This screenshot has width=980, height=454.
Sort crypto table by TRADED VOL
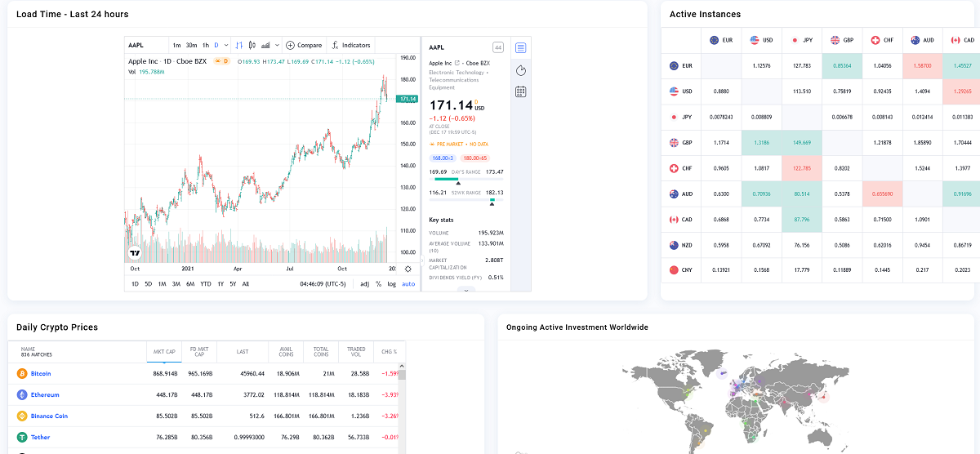click(x=355, y=352)
